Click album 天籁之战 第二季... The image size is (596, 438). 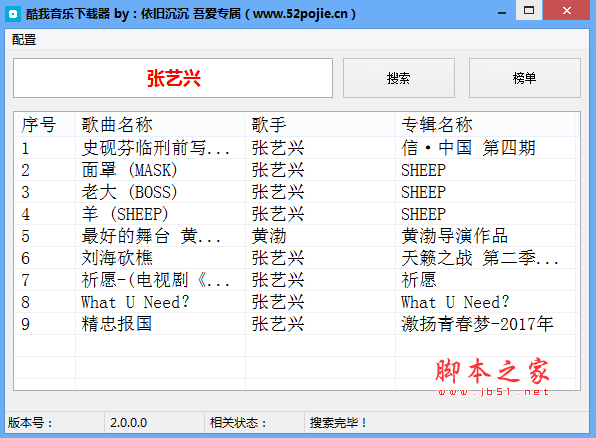point(480,259)
